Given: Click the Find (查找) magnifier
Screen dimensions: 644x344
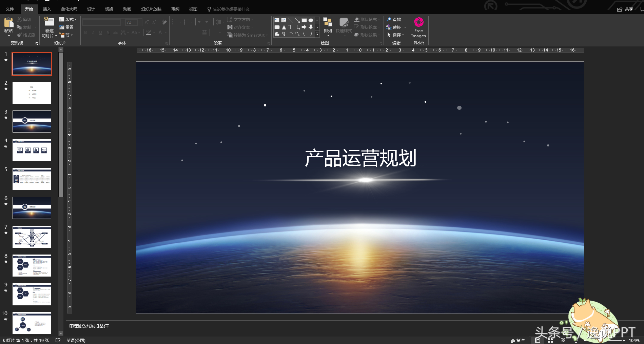Looking at the screenshot, I should coord(389,19).
